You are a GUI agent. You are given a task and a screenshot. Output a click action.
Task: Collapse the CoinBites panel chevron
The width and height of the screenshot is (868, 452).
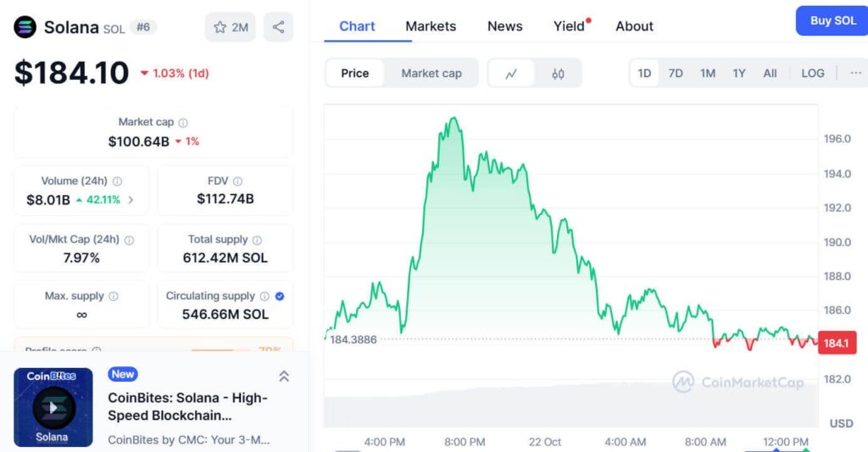tap(284, 377)
